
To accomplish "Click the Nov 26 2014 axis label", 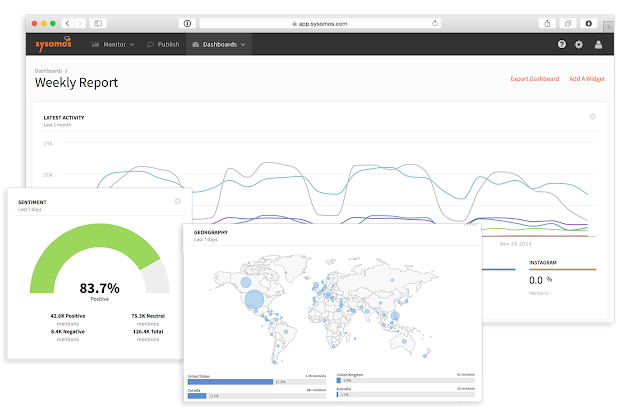I will 516,244.
